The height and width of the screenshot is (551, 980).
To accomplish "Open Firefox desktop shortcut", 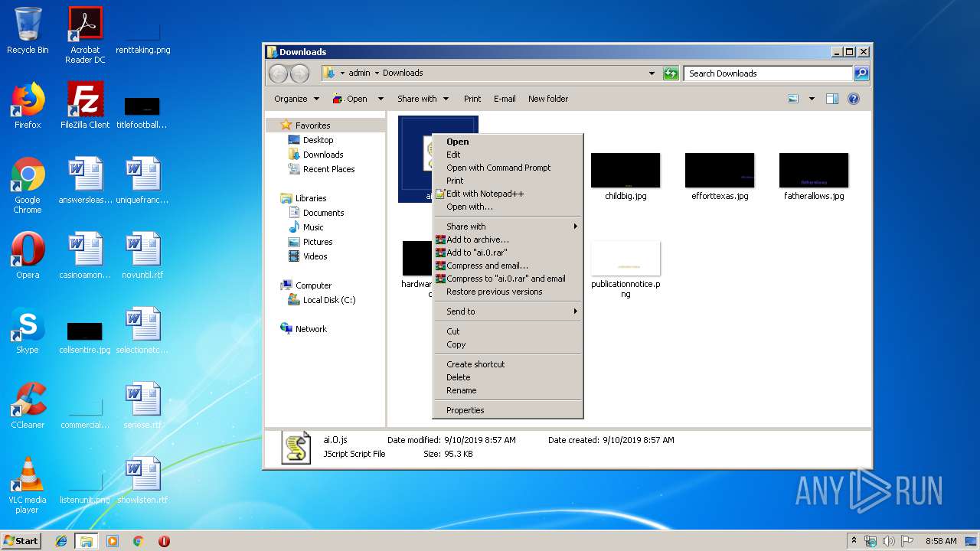I will point(28,106).
